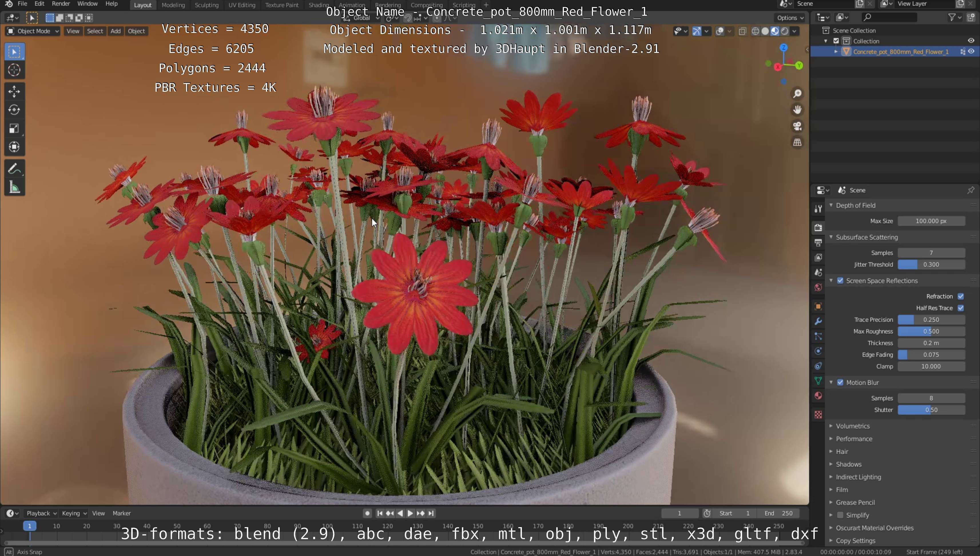The image size is (980, 556).
Task: Open the Object Mode dropdown
Action: pos(33,31)
